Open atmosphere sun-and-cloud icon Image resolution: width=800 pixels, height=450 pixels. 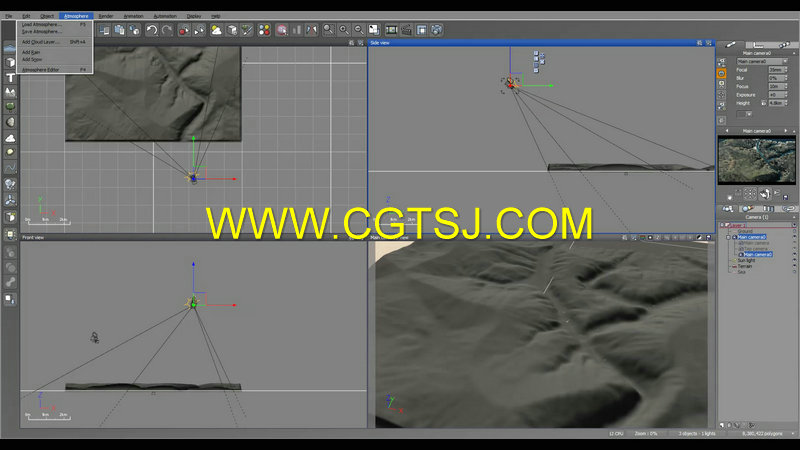coord(216,30)
